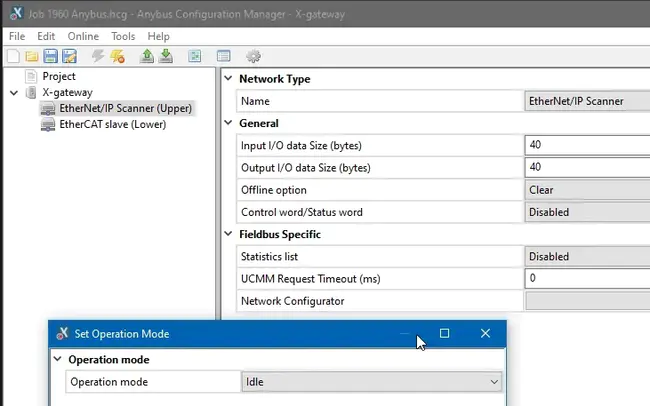Click the Disconnect lightning bolt icon
650x406 pixels.
click(x=117, y=56)
